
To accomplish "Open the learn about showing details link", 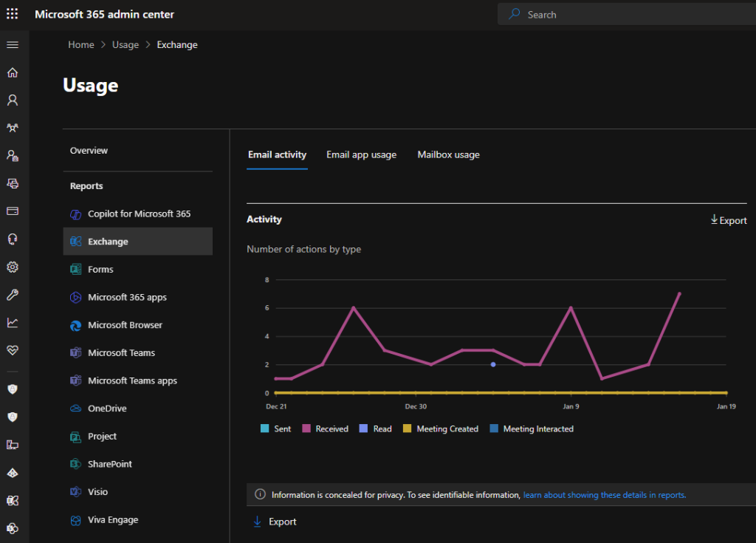I will point(605,495).
